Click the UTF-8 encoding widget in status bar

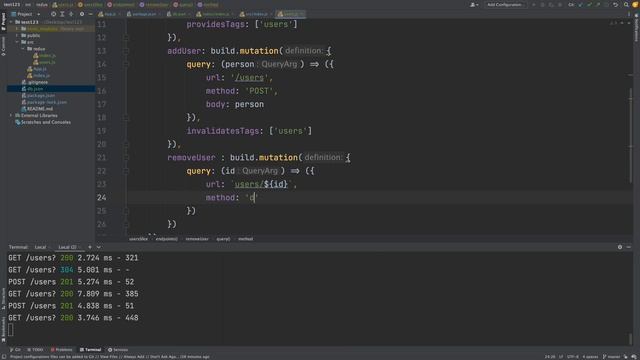(x=573, y=357)
